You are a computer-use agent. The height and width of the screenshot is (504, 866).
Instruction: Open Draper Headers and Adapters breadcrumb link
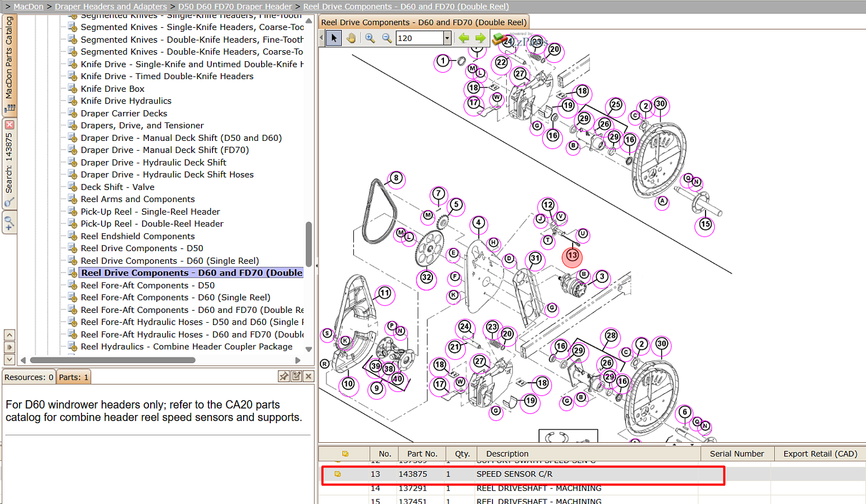tap(111, 6)
